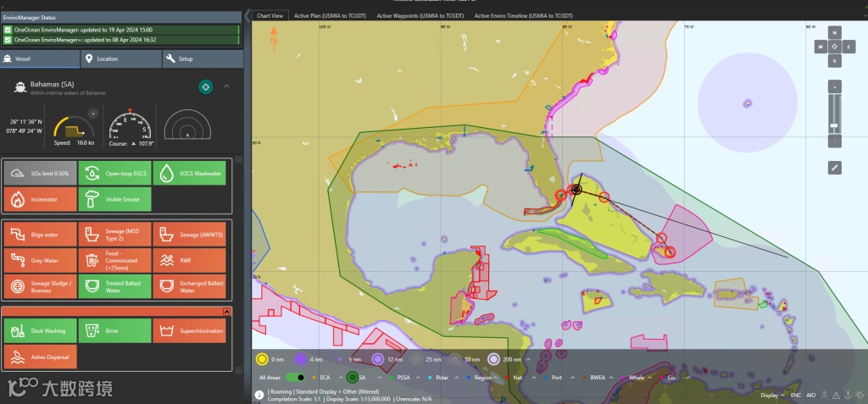Click the chart zoom slider handle
Screen dimensions: 868x404
click(x=834, y=125)
